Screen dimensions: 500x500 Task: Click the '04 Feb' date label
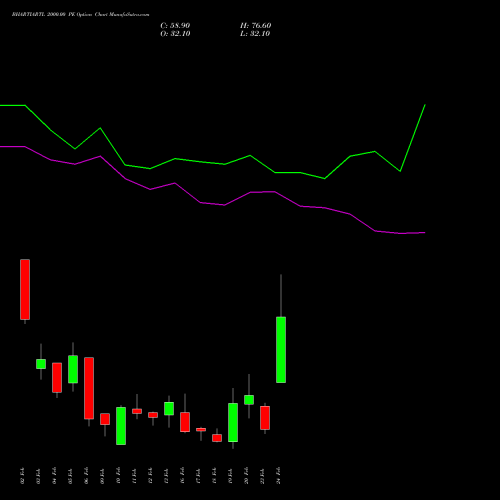pyautogui.click(x=54, y=476)
